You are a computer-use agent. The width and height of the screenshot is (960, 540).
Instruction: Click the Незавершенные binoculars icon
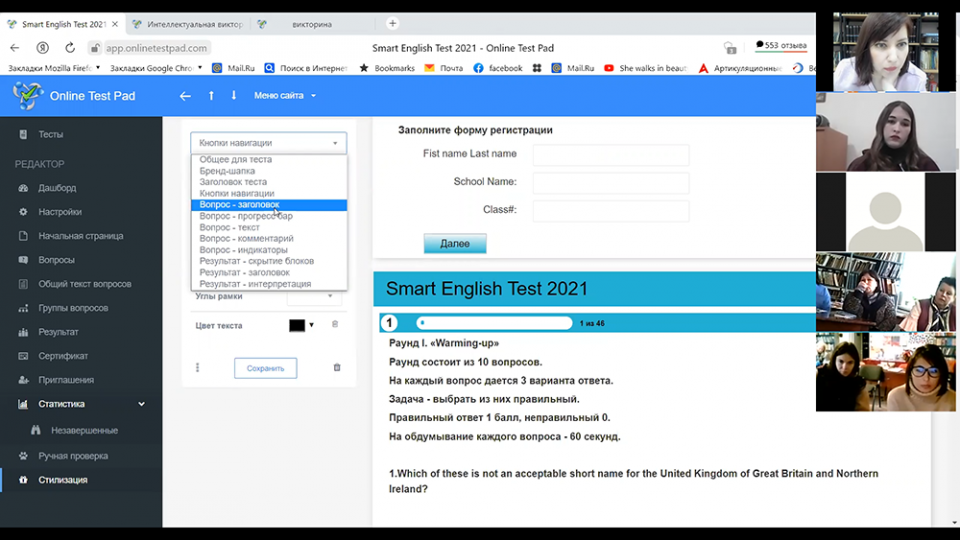pyautogui.click(x=36, y=430)
